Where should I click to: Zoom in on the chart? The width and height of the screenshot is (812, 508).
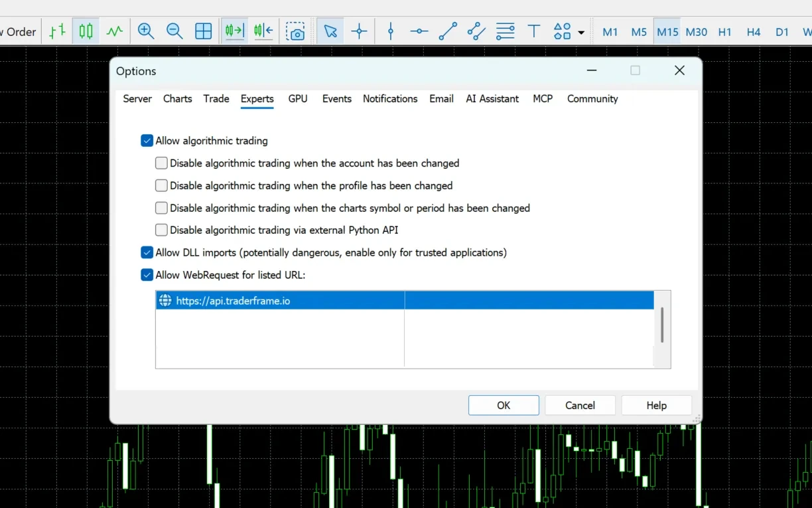(x=146, y=31)
